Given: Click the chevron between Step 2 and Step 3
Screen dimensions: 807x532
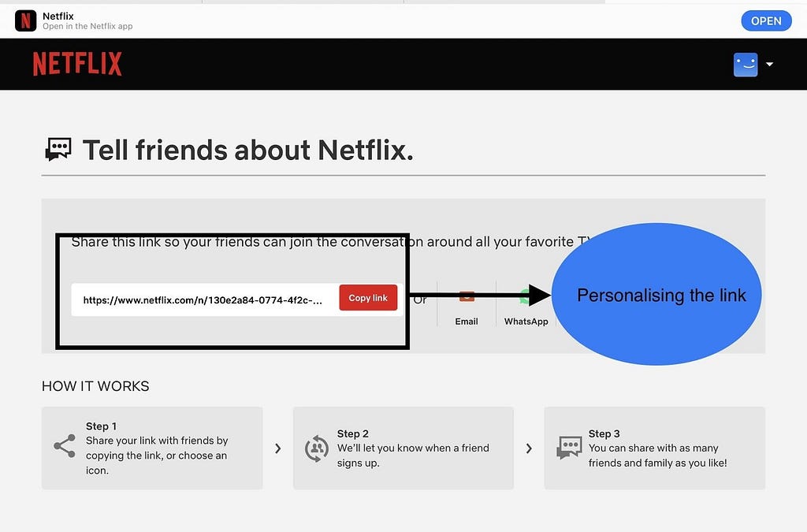Looking at the screenshot, I should pyautogui.click(x=529, y=448).
